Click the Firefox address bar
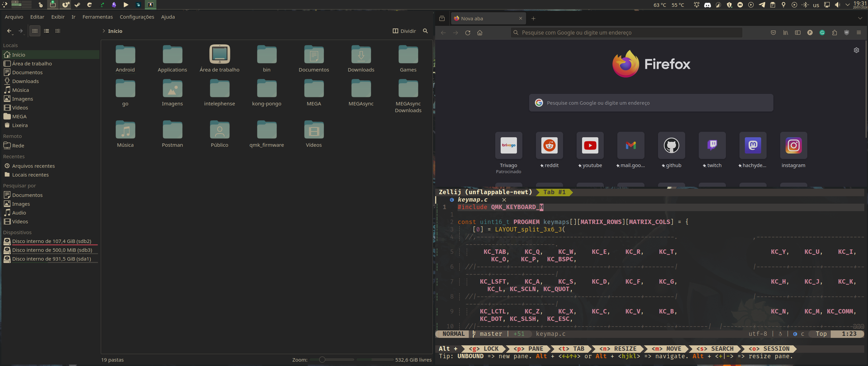 point(627,33)
